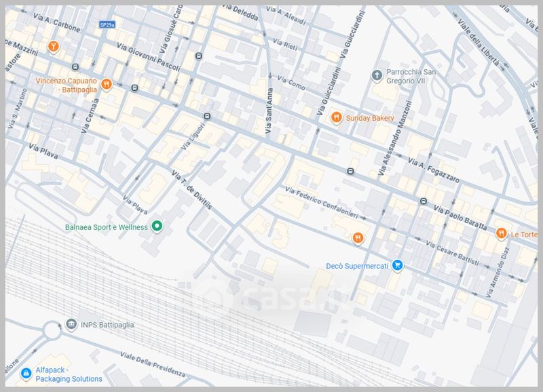The height and width of the screenshot is (392, 543).
Task: Click the Vincenzo Capuano restaurant fork icon
Action: [x=107, y=84]
